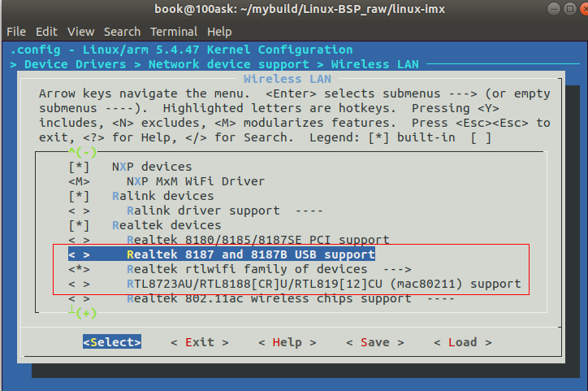Expand Realtek 802.11ac wireless chips ---- submenu

tap(441, 298)
